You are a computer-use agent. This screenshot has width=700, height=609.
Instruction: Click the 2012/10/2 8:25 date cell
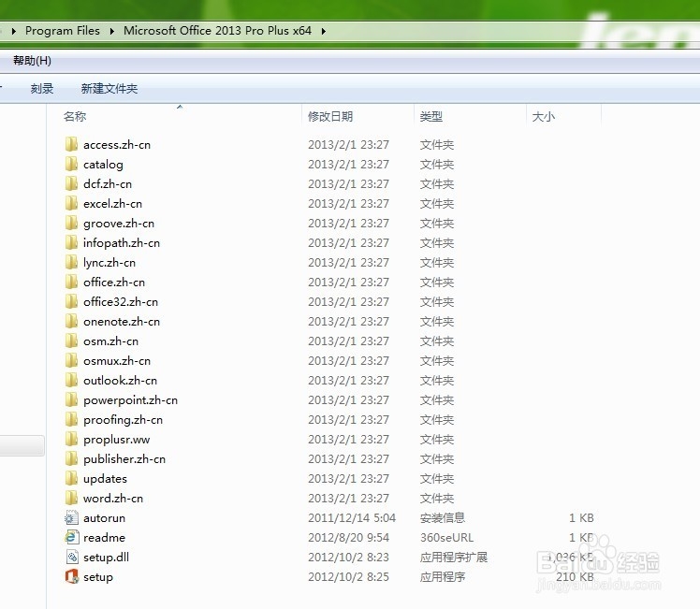point(349,577)
